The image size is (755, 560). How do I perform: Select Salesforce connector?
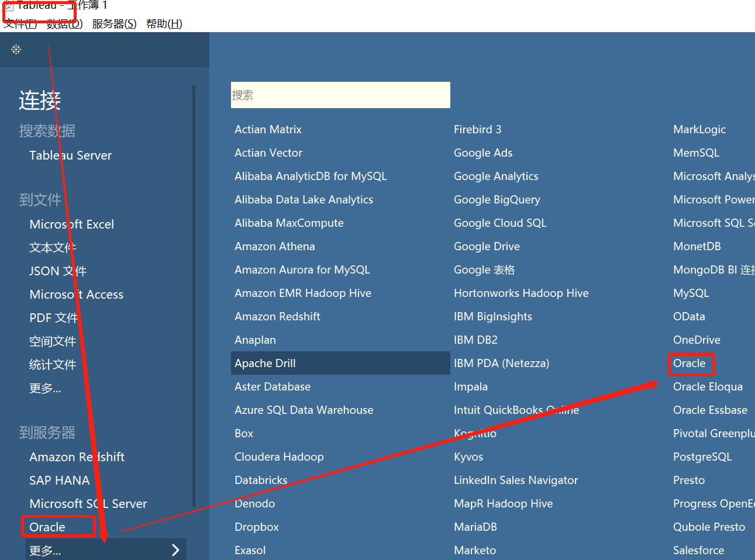[x=699, y=550]
